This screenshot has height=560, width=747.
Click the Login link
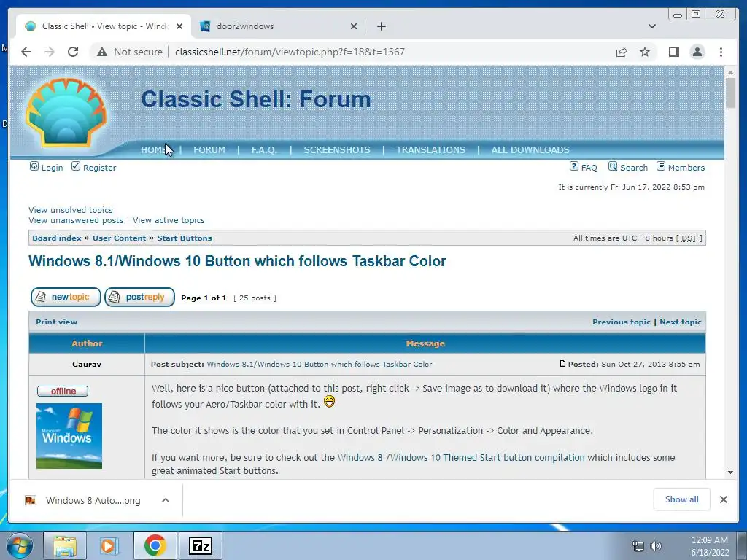pyautogui.click(x=52, y=168)
